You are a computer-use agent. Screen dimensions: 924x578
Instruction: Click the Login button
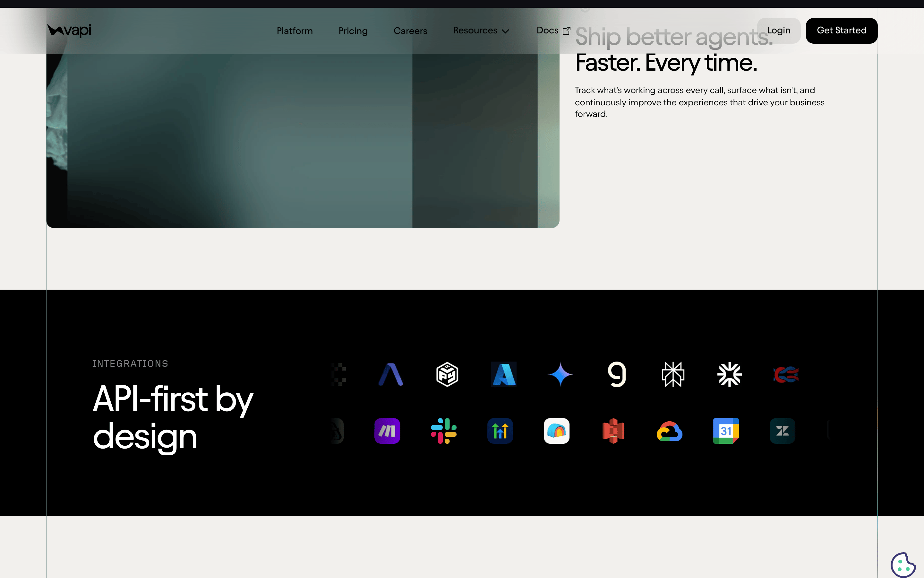pyautogui.click(x=779, y=31)
